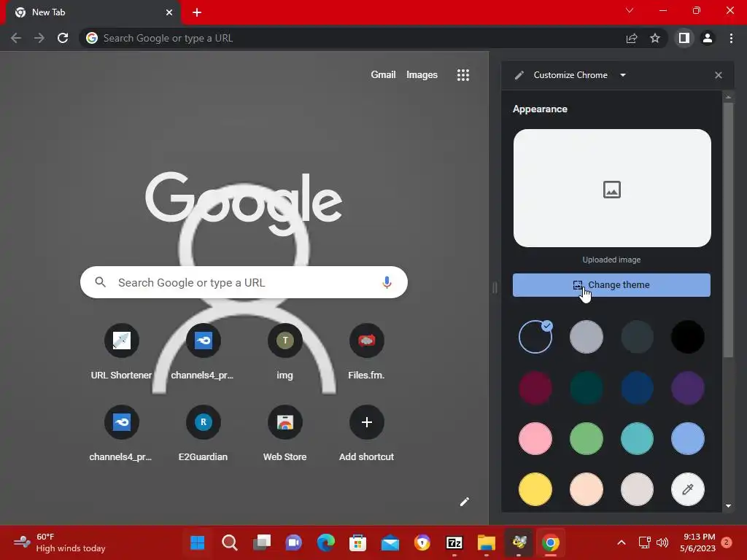747x560 pixels.
Task: Open the channels4_pr... shortcut beside E2Guardian
Action: (122, 433)
